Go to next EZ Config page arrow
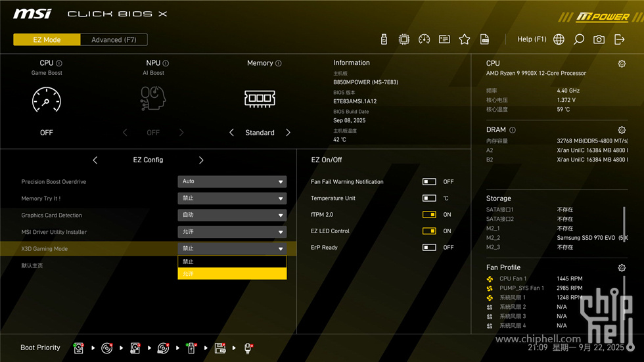This screenshot has height=362, width=644. coord(201,160)
